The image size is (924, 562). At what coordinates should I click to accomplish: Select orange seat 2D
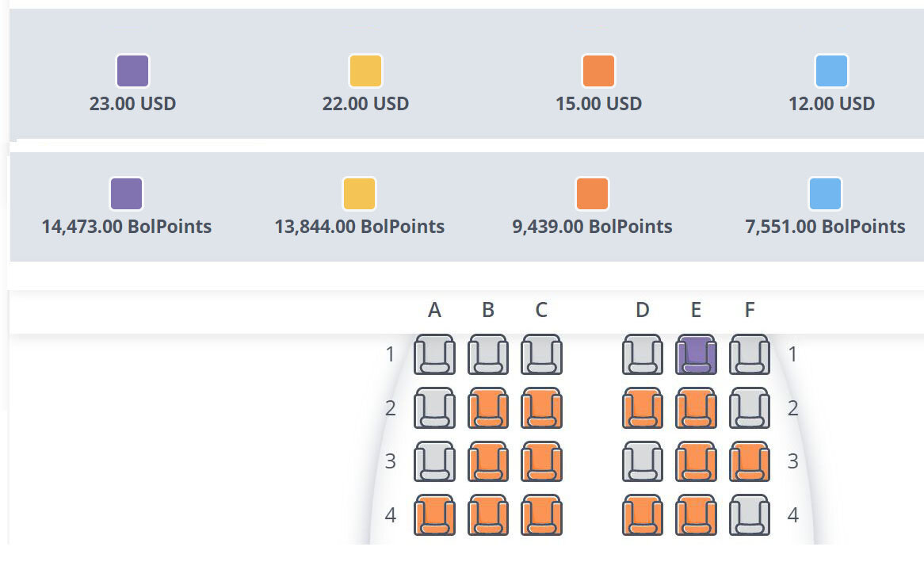(x=643, y=407)
